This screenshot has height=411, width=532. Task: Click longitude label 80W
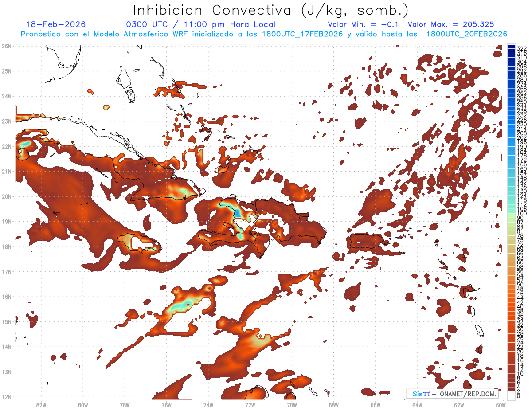pos(82,405)
